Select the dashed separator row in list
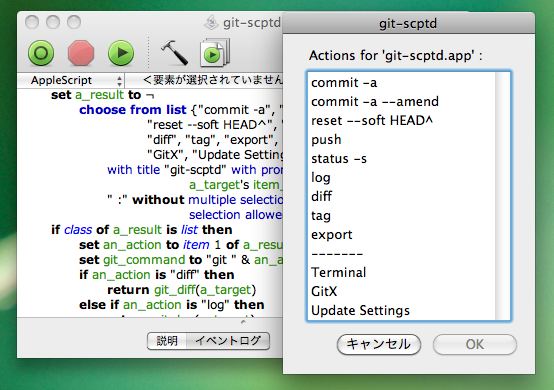 click(401, 254)
